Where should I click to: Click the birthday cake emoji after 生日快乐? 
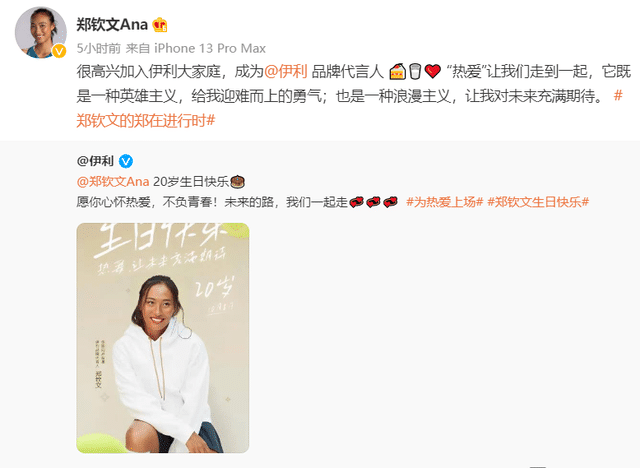(238, 182)
